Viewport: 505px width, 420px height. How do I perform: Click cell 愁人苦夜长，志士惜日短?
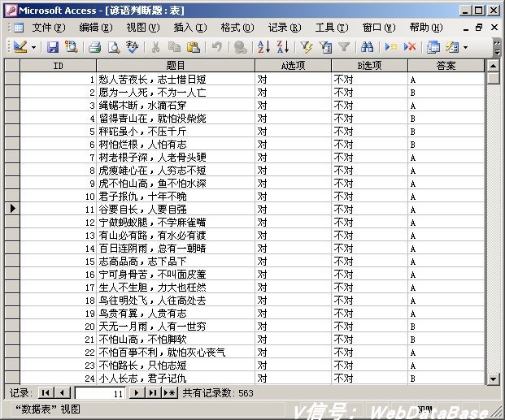(x=176, y=79)
